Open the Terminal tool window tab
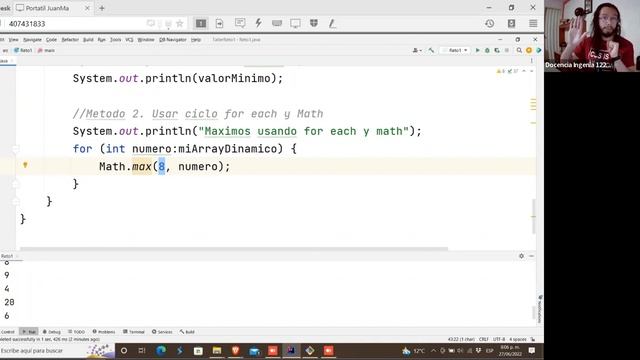Image resolution: width=640 pixels, height=360 pixels. [x=134, y=332]
